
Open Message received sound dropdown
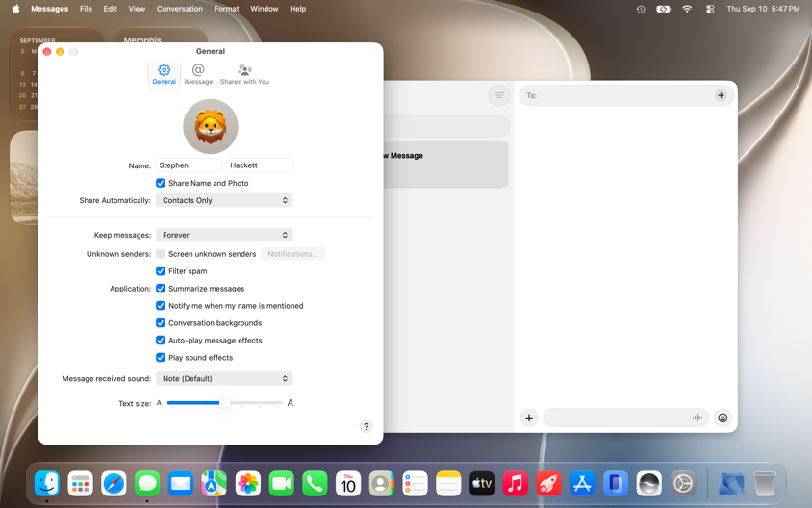click(224, 378)
